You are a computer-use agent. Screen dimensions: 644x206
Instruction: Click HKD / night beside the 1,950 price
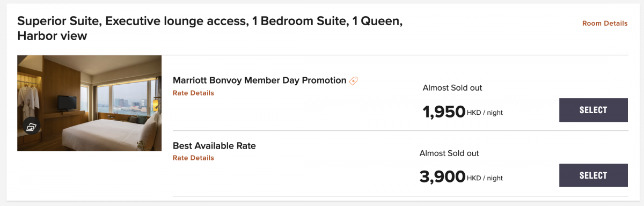click(485, 113)
